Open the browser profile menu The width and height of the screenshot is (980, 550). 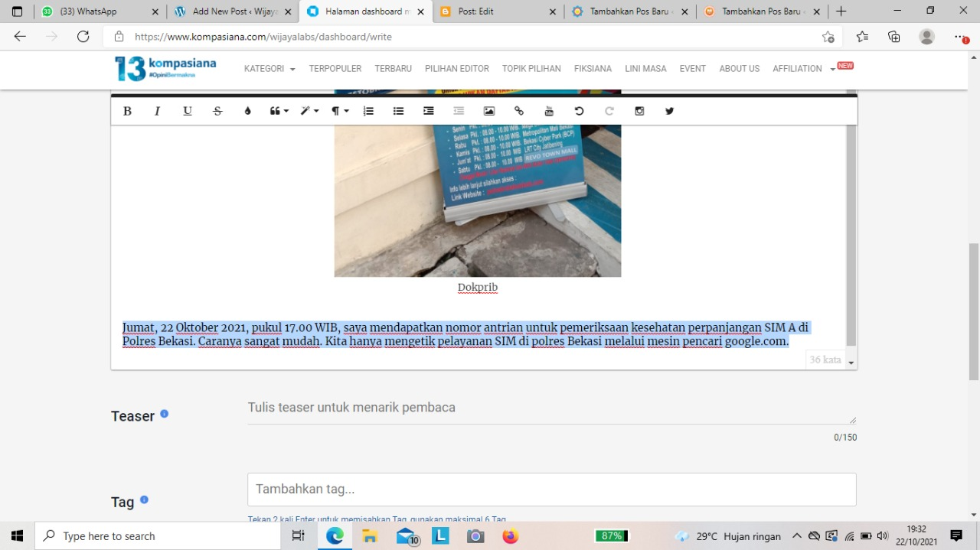pyautogui.click(x=927, y=37)
